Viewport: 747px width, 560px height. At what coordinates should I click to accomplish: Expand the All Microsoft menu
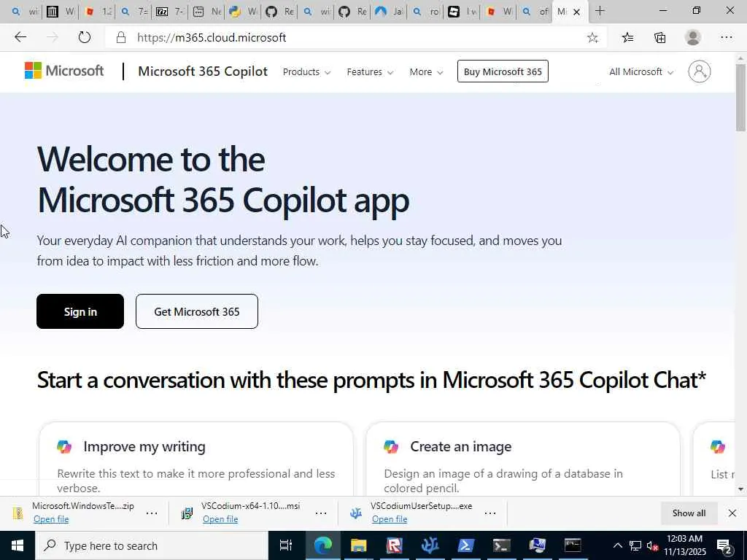(x=641, y=72)
